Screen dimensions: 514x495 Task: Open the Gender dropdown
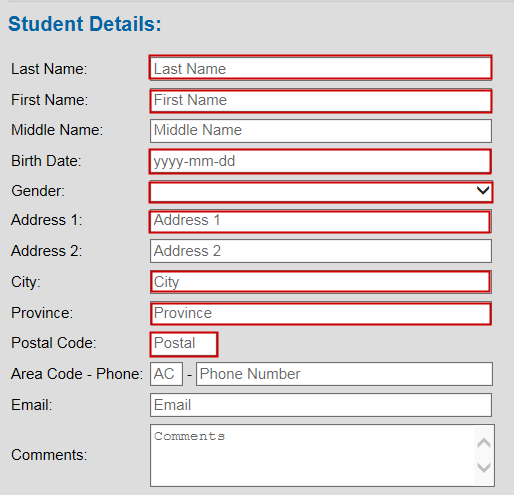321,192
